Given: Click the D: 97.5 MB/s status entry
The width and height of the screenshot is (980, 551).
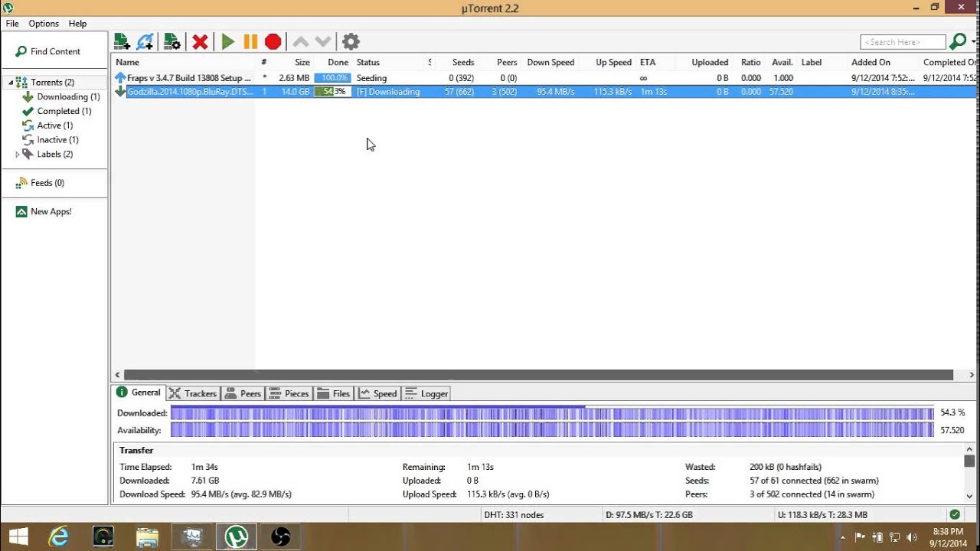Looking at the screenshot, I should pyautogui.click(x=648, y=515).
